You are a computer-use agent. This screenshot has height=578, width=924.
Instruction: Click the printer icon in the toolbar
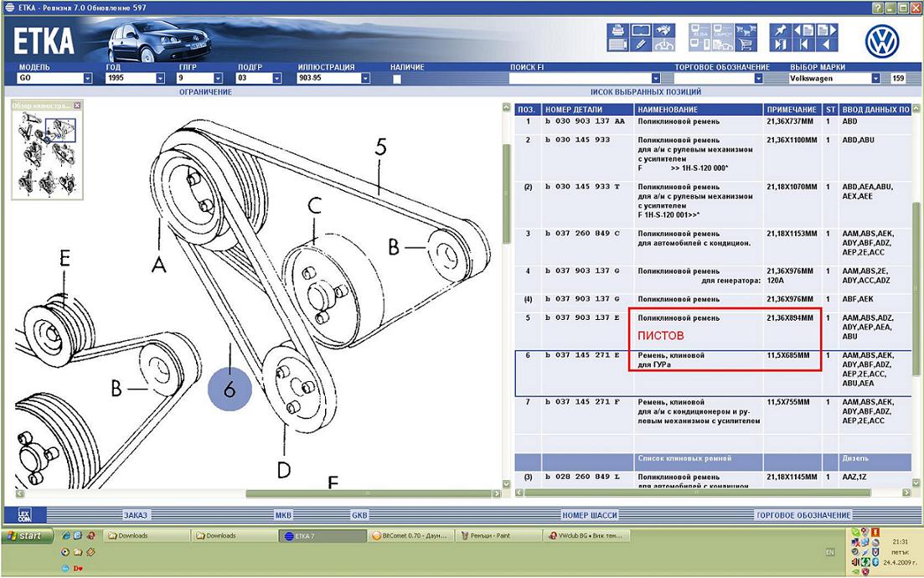point(617,30)
